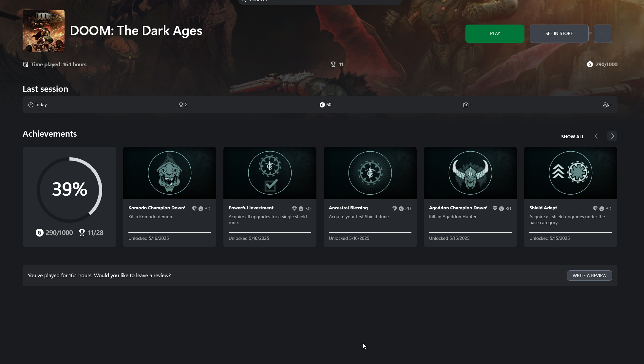Viewport: 644px width, 364px height.
Task: Click Gamerscore icon on Agaddon Champion Down! card
Action: click(x=502, y=209)
